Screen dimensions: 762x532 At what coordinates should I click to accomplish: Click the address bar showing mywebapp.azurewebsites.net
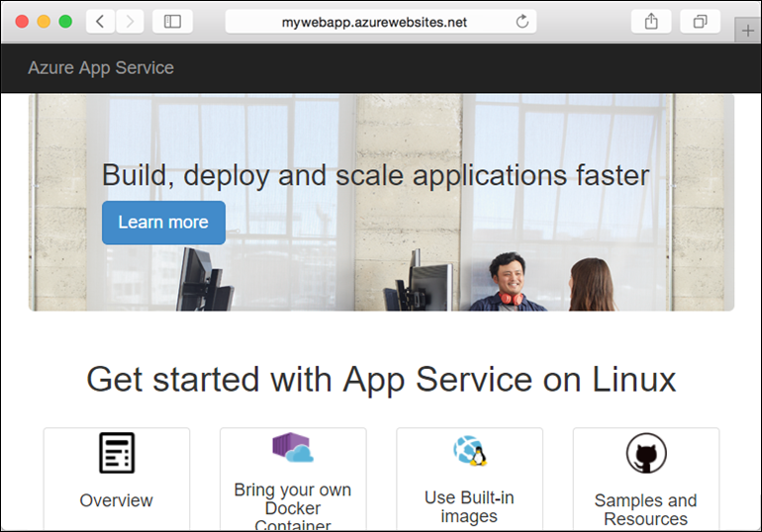click(x=381, y=22)
